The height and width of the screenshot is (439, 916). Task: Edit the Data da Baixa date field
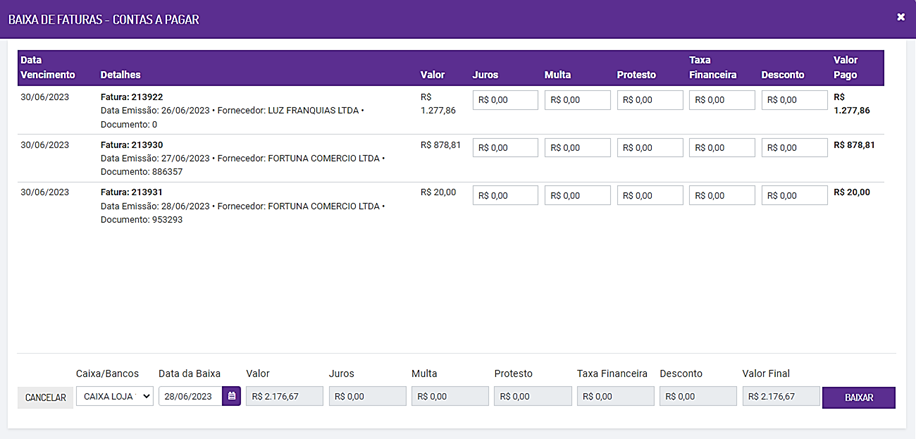click(x=190, y=397)
